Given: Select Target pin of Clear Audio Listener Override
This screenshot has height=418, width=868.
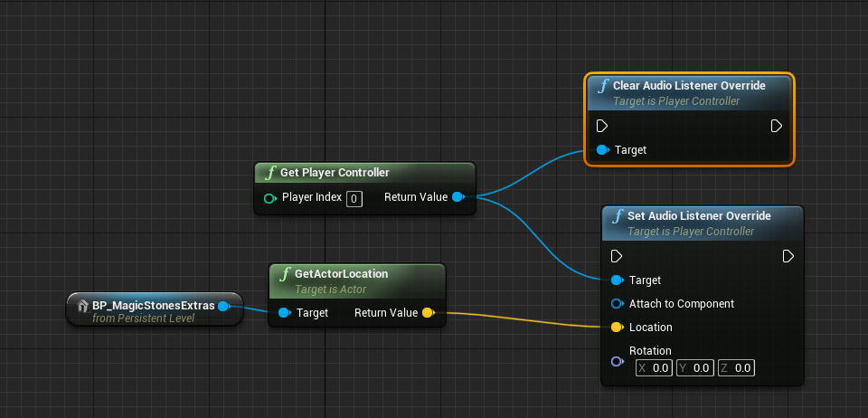Looking at the screenshot, I should coord(603,150).
